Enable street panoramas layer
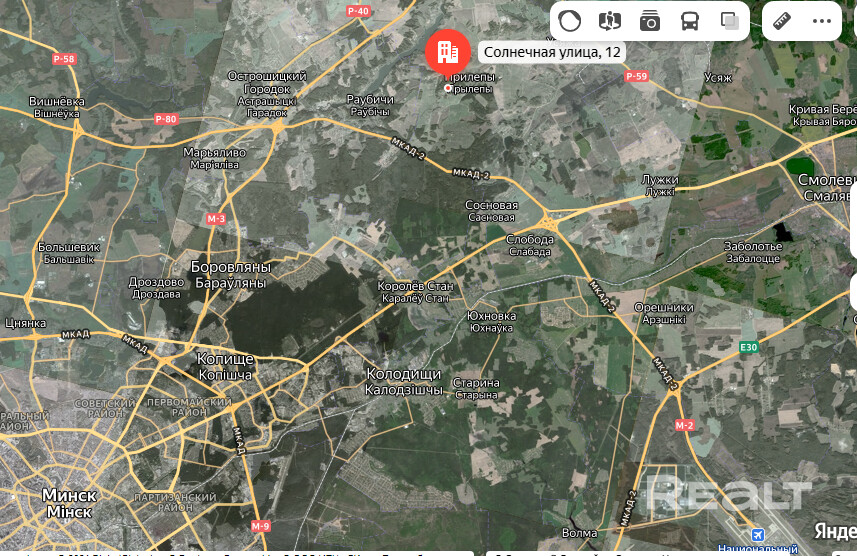 610,21
